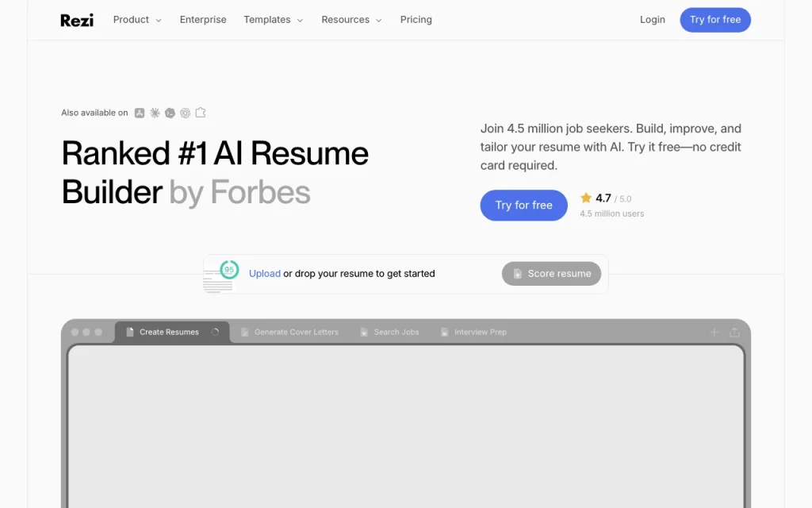Click the 'Also available on' label
This screenshot has width=812, height=508.
94,113
